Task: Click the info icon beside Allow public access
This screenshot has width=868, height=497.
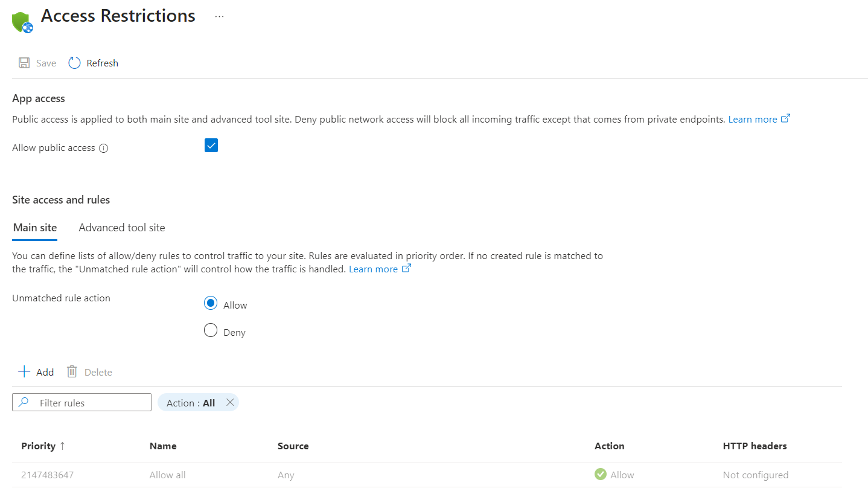Action: 103,148
